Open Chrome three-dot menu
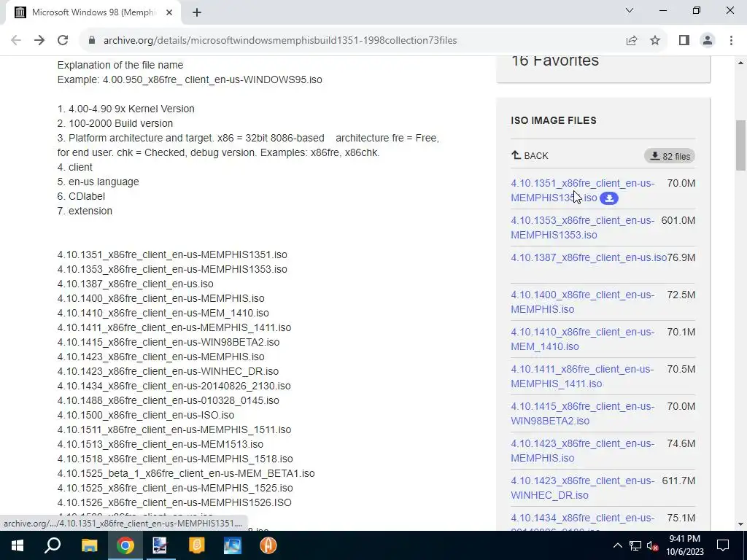The width and height of the screenshot is (747, 560). (x=731, y=41)
